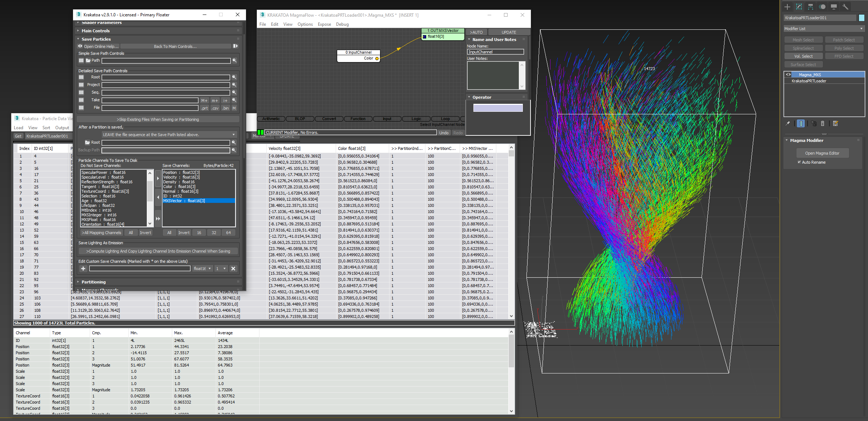
Task: Click the Pin Stack icon
Action: click(788, 124)
